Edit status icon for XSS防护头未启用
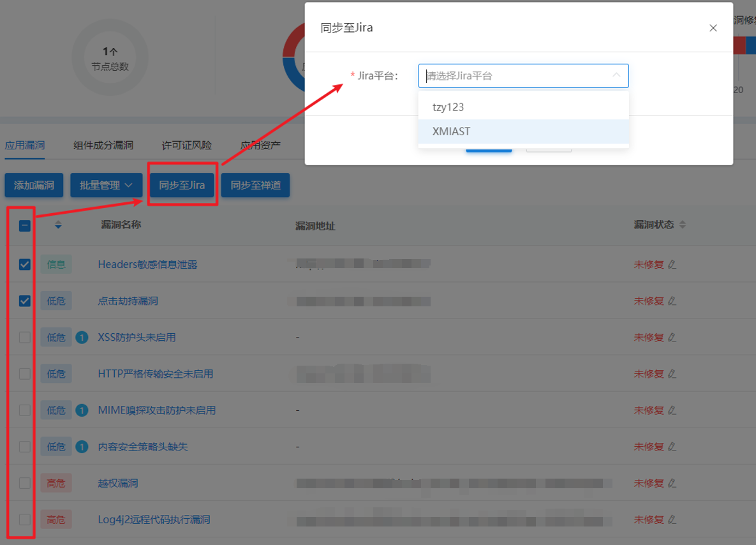756x545 pixels. pyautogui.click(x=672, y=337)
